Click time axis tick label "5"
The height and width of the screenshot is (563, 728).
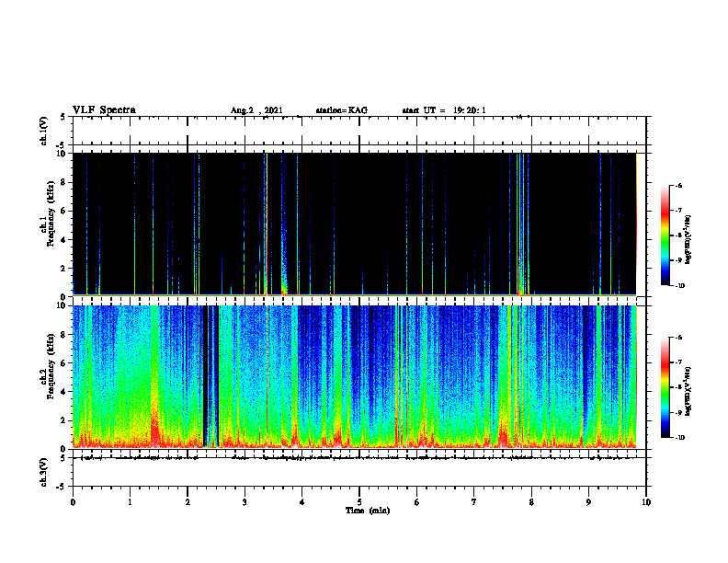(359, 502)
